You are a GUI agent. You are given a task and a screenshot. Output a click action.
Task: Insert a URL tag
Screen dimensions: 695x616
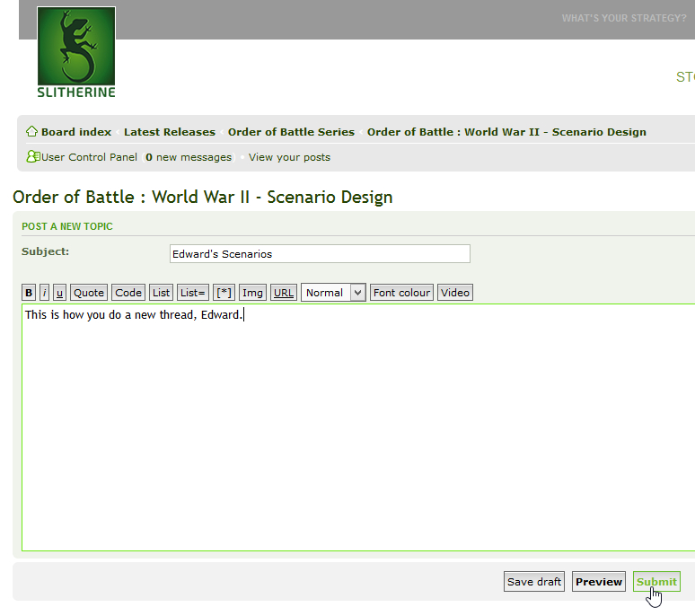(284, 293)
